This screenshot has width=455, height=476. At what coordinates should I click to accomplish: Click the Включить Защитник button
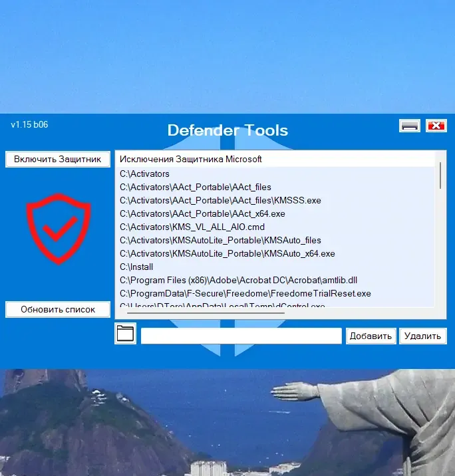point(58,159)
